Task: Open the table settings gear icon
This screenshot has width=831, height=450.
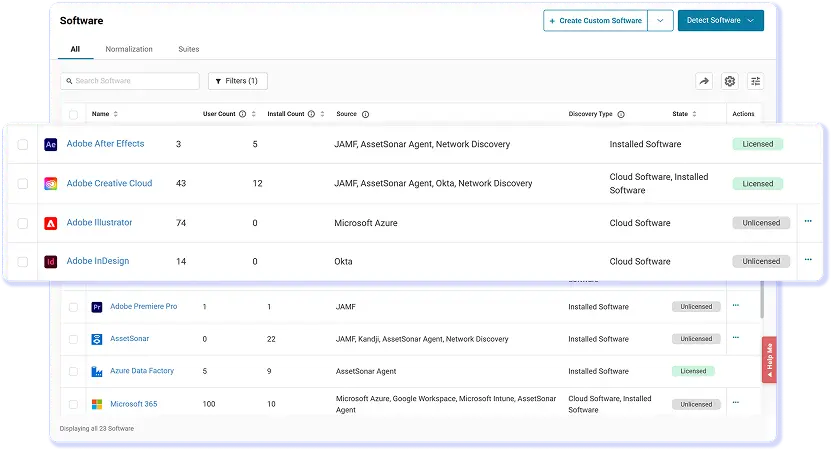Action: [x=730, y=81]
